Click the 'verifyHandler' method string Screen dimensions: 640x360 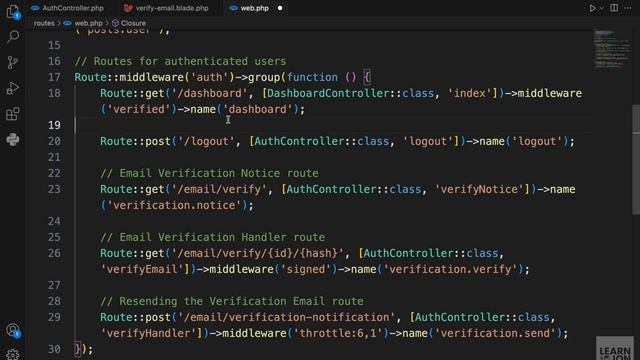click(148, 333)
